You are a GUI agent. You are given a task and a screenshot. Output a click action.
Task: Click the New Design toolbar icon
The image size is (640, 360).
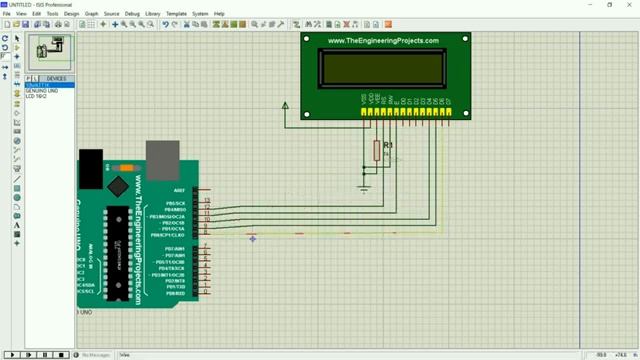pyautogui.click(x=7, y=24)
